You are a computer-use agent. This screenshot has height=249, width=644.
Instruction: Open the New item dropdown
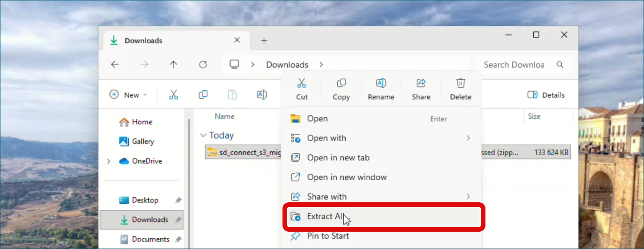click(x=128, y=95)
